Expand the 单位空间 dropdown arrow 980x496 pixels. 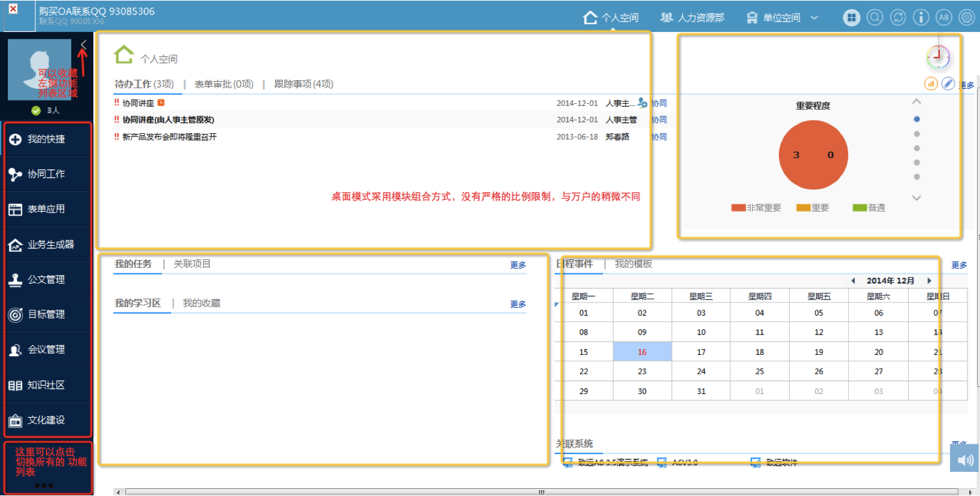[814, 18]
